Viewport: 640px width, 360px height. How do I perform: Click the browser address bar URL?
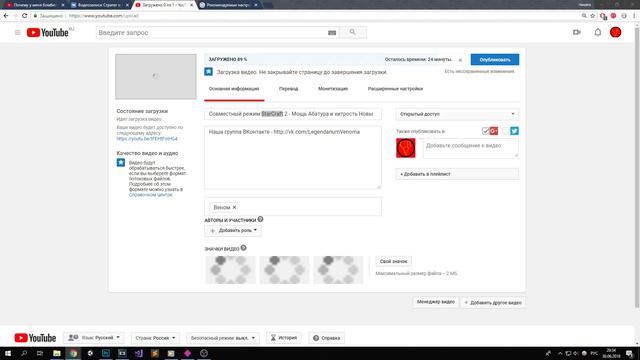coord(104,16)
